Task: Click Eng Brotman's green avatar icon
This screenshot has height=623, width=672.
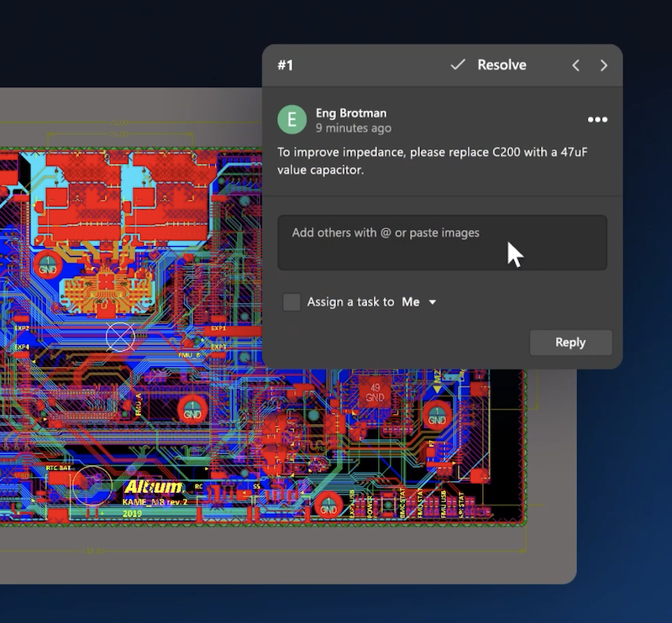Action: point(292,119)
